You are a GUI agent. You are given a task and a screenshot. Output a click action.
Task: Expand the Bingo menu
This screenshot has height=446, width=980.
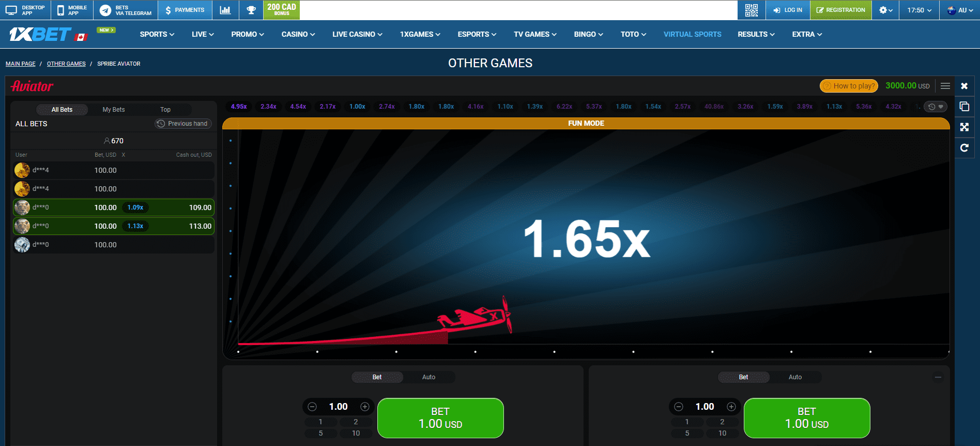click(589, 34)
